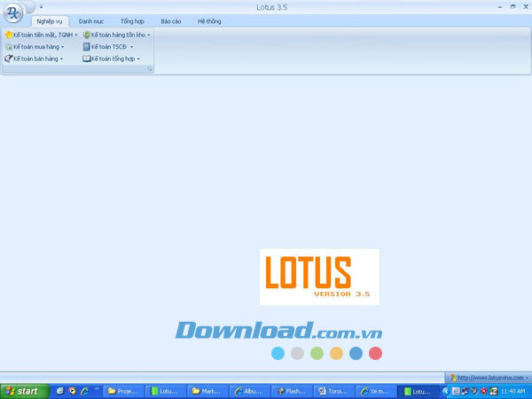The width and height of the screenshot is (532, 399).
Task: Open the Hệ thống tab
Action: 209,21
